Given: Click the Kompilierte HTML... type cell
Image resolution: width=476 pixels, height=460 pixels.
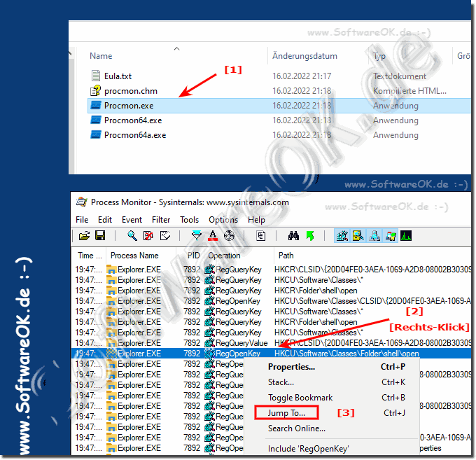Looking at the screenshot, I should [409, 91].
